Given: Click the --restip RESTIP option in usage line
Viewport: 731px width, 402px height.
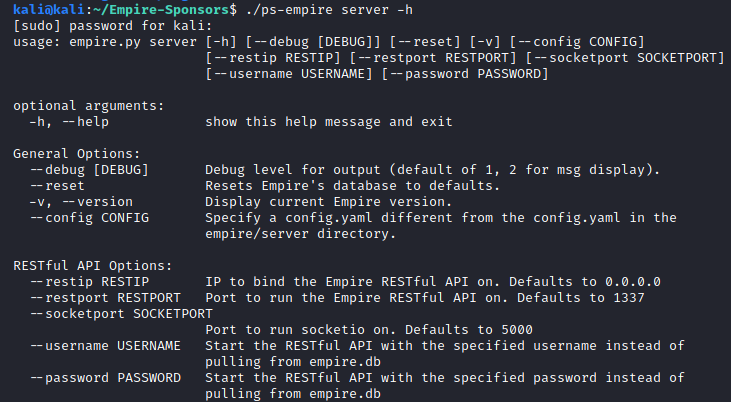Looking at the screenshot, I should [273, 58].
